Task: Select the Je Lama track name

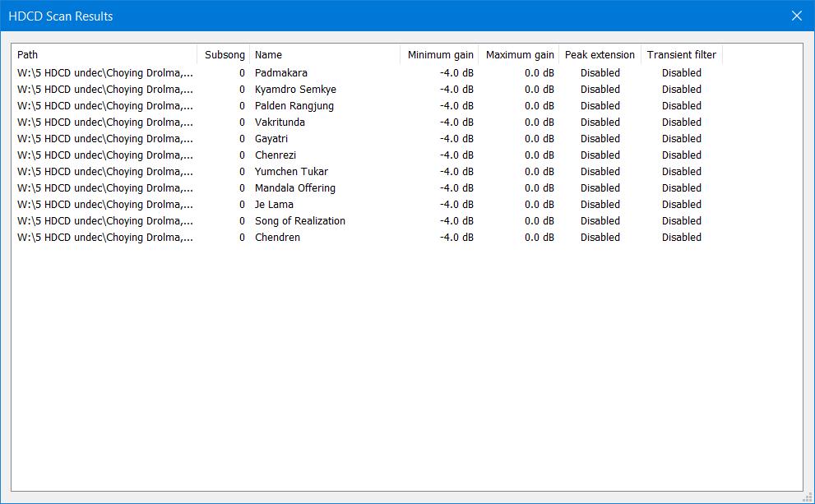Action: coord(274,204)
